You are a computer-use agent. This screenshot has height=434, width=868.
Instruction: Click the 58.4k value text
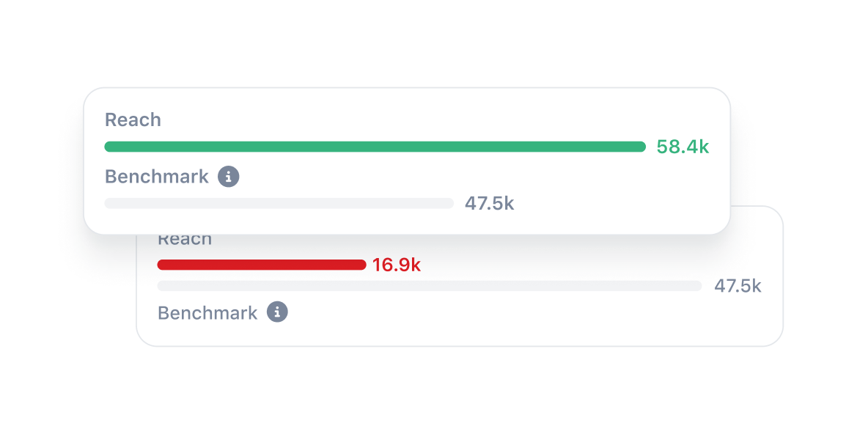tap(682, 147)
